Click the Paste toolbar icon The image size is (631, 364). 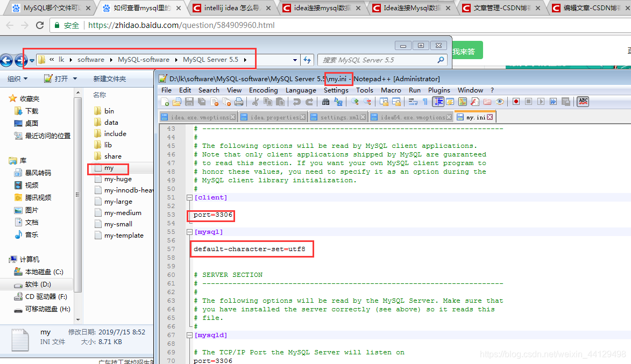[280, 102]
